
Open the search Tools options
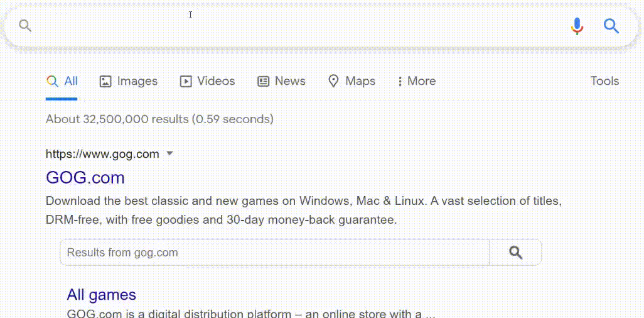tap(604, 81)
